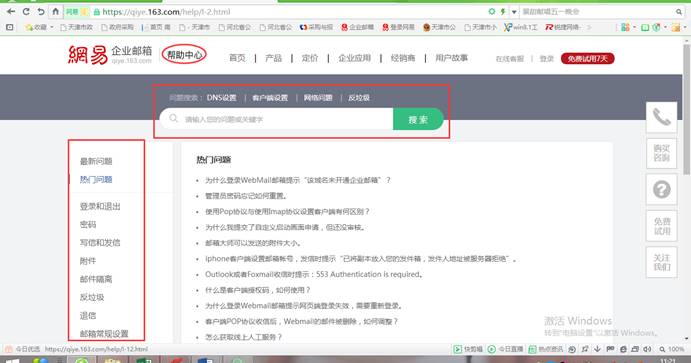
Task: Reload the page with the refresh icon
Action: pyautogui.click(x=26, y=11)
